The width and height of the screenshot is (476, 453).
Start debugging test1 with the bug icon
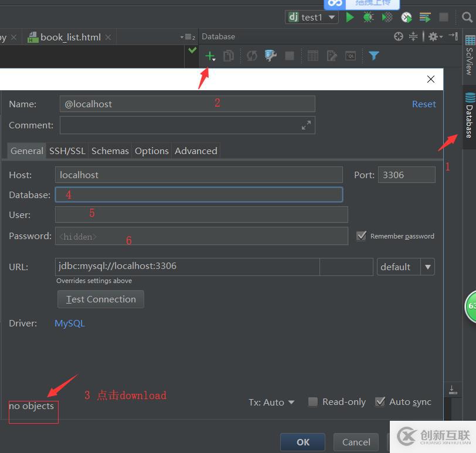point(369,18)
